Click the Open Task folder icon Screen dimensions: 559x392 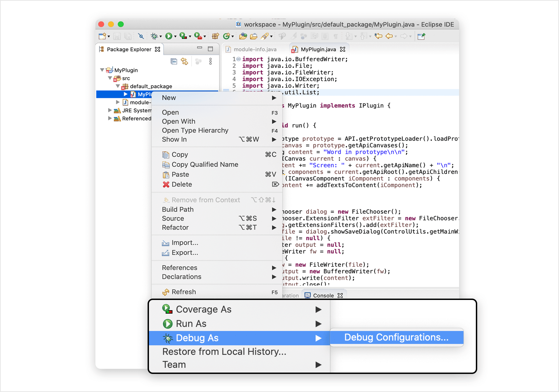pos(254,36)
